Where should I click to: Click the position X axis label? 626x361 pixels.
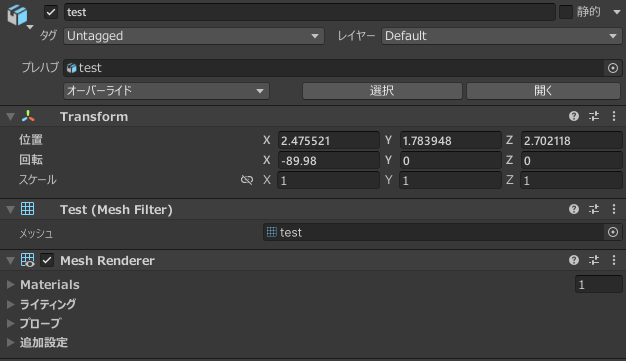267,140
